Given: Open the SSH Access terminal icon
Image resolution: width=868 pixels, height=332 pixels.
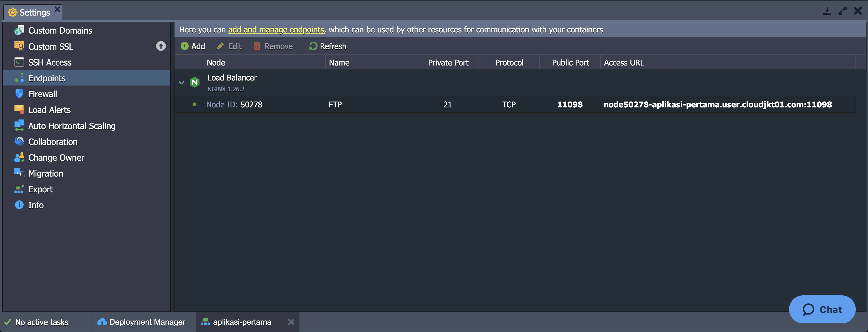Looking at the screenshot, I should pos(19,62).
